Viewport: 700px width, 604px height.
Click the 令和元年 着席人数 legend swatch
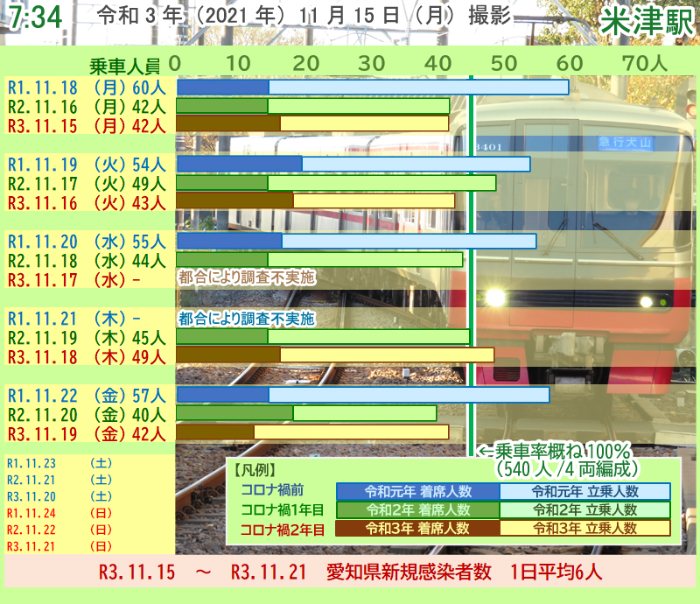418,491
